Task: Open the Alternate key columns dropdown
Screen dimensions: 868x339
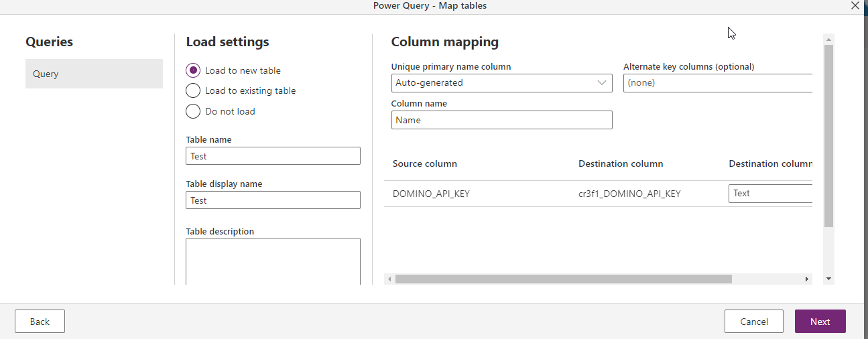Action: coord(718,83)
